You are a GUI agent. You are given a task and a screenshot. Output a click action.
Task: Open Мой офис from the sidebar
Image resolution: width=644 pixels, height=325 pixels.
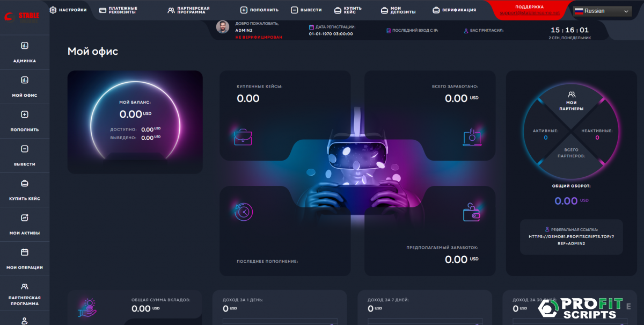pyautogui.click(x=24, y=81)
